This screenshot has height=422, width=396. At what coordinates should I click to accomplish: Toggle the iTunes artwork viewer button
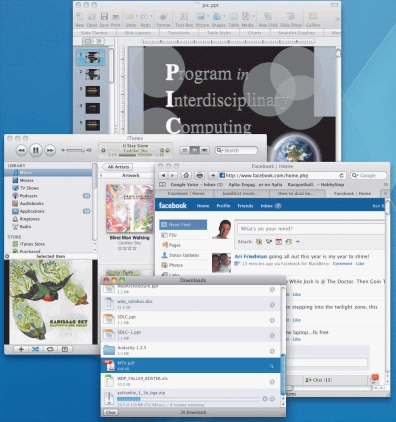pos(65,349)
